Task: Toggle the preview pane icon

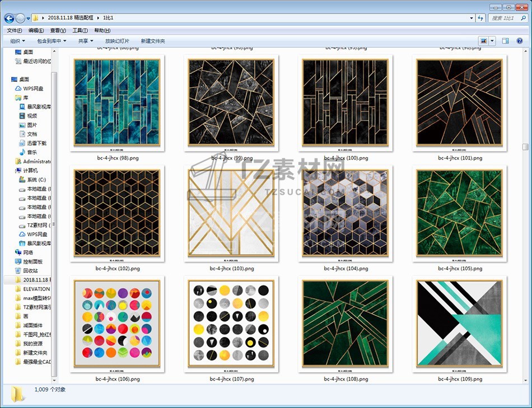Action: pos(505,41)
